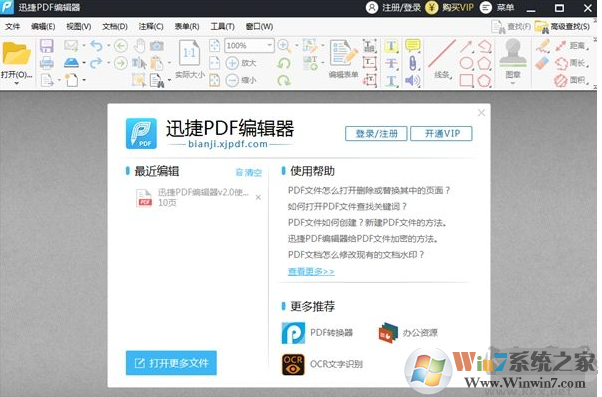Screen dimensions: 602x397
Task: Click the sound speaker icon
Action: click(x=412, y=80)
